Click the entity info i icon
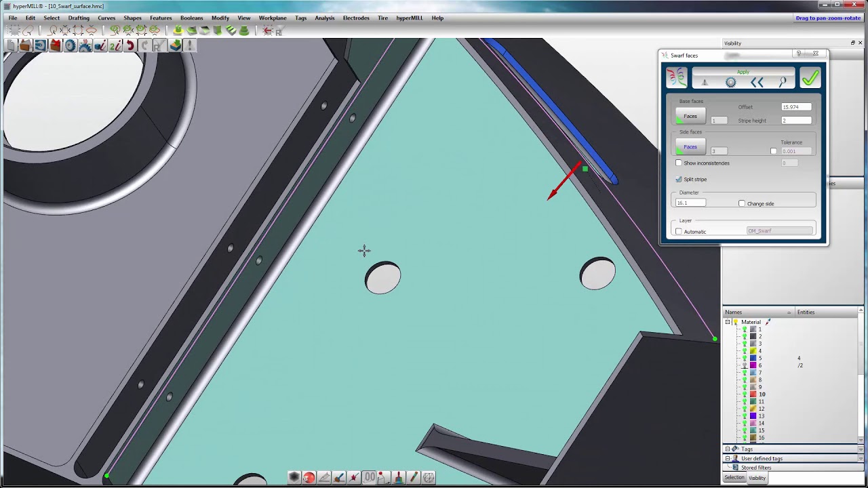The height and width of the screenshot is (488, 868). pos(100,45)
